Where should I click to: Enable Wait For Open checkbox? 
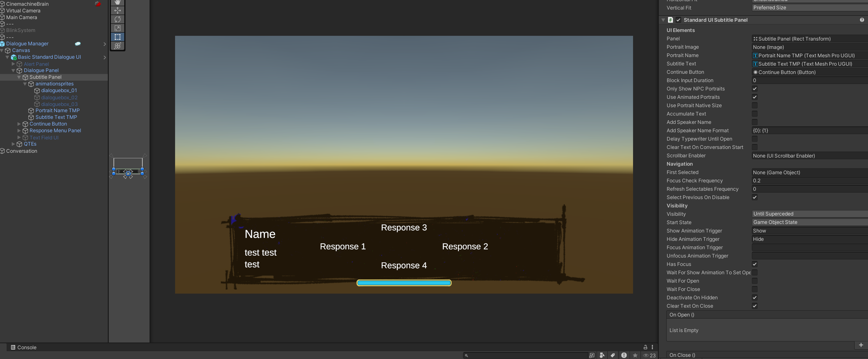(755, 281)
